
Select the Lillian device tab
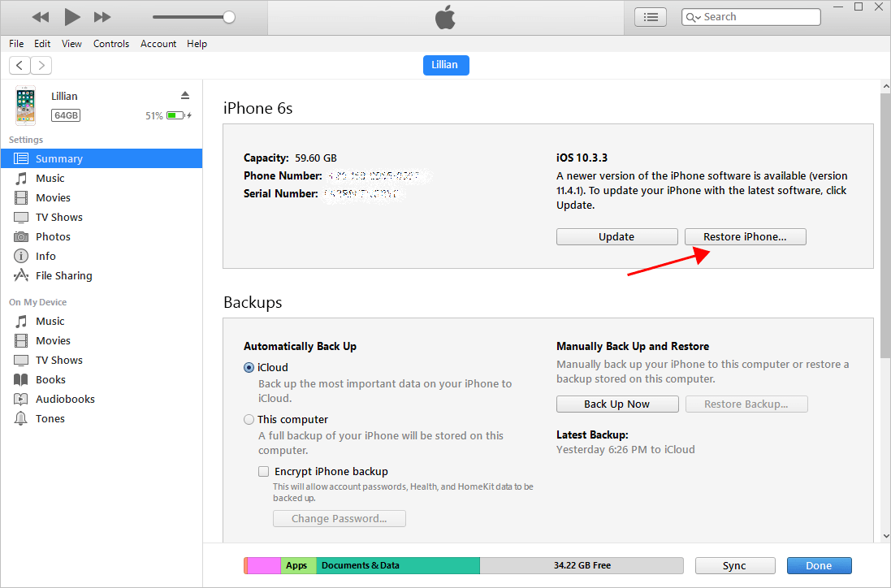pos(446,65)
